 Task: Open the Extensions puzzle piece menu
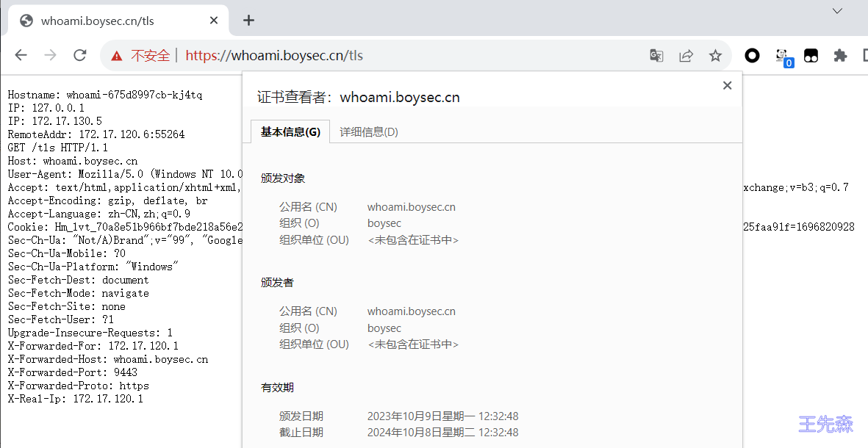point(840,56)
